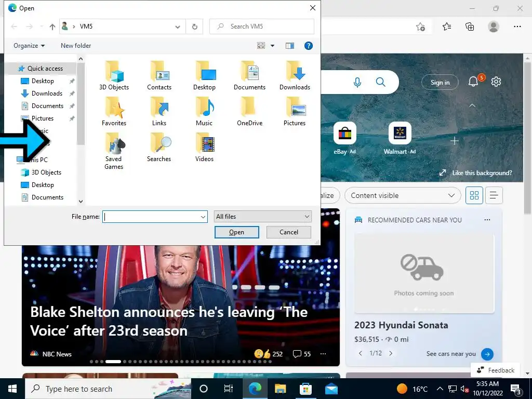Open the 3D Objects folder
Screen dimensions: 532x399
114,76
